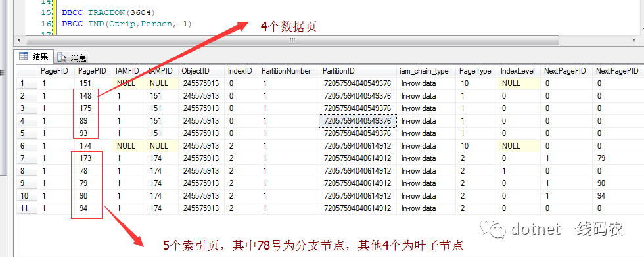Click PagePID cell 93

point(93,133)
